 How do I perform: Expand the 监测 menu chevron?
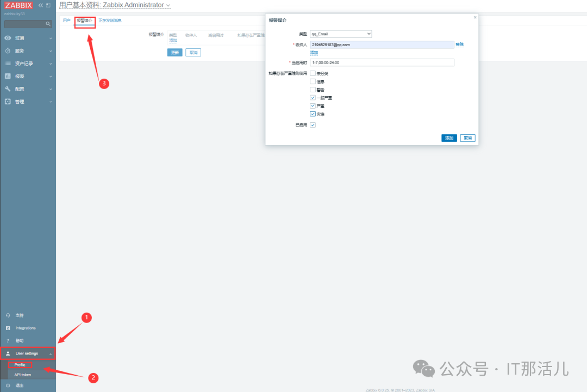(x=51, y=39)
